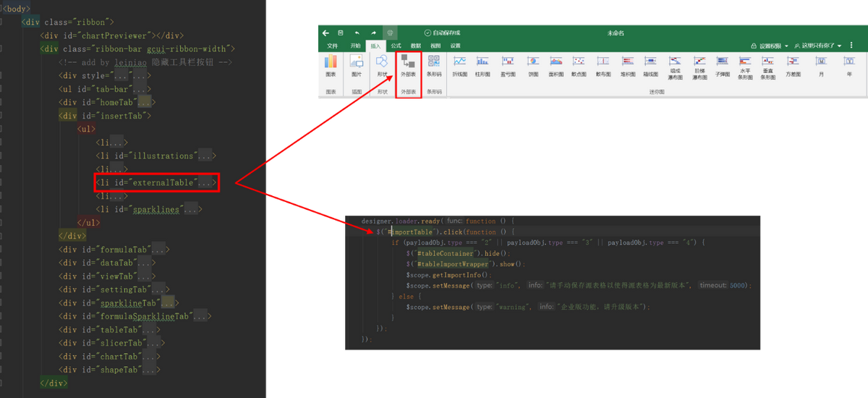Select the 盈亏图 win/loss sparkline icon

pos(508,62)
